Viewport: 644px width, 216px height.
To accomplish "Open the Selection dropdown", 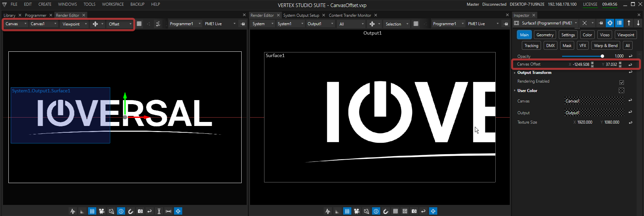I will (x=397, y=24).
